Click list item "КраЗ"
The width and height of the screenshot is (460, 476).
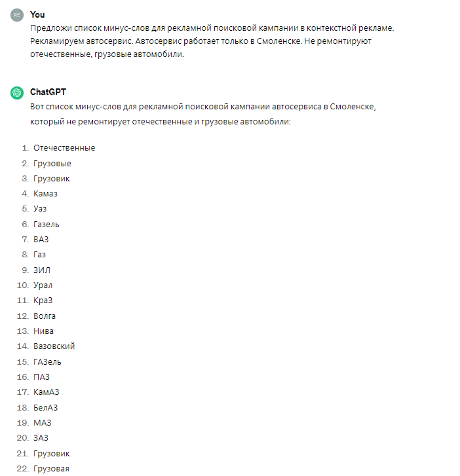43,301
